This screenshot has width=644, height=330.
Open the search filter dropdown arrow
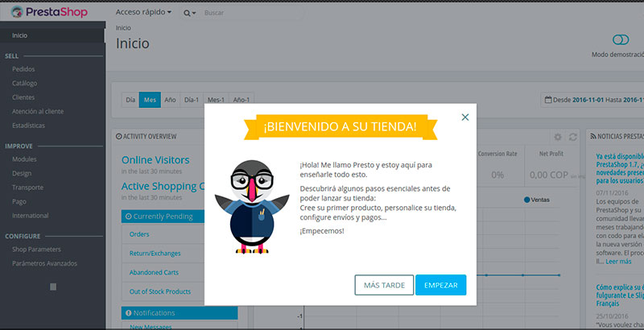tap(194, 14)
